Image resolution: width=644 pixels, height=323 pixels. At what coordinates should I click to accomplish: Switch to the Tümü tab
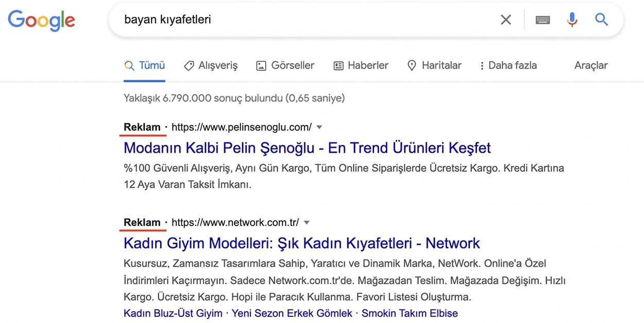click(x=145, y=66)
